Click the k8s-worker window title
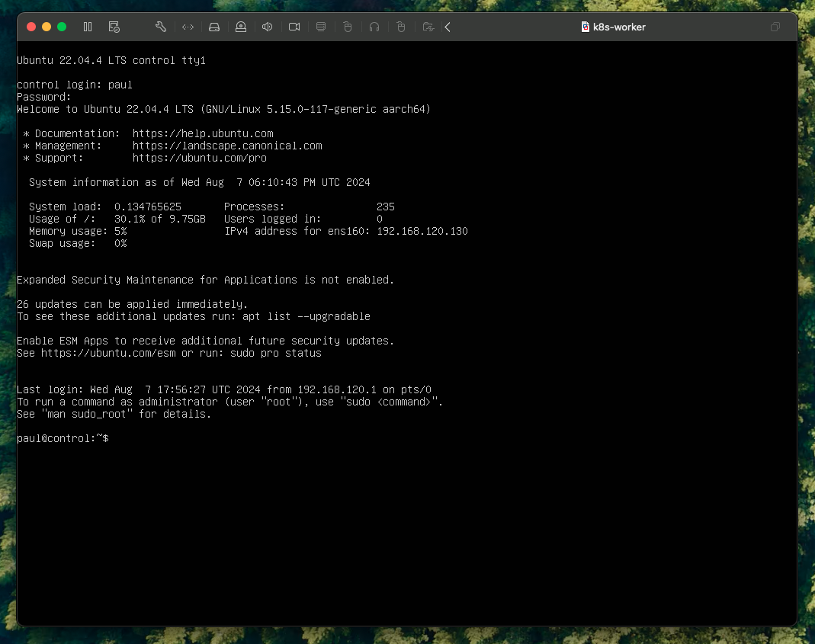This screenshot has height=644, width=815. [x=619, y=27]
